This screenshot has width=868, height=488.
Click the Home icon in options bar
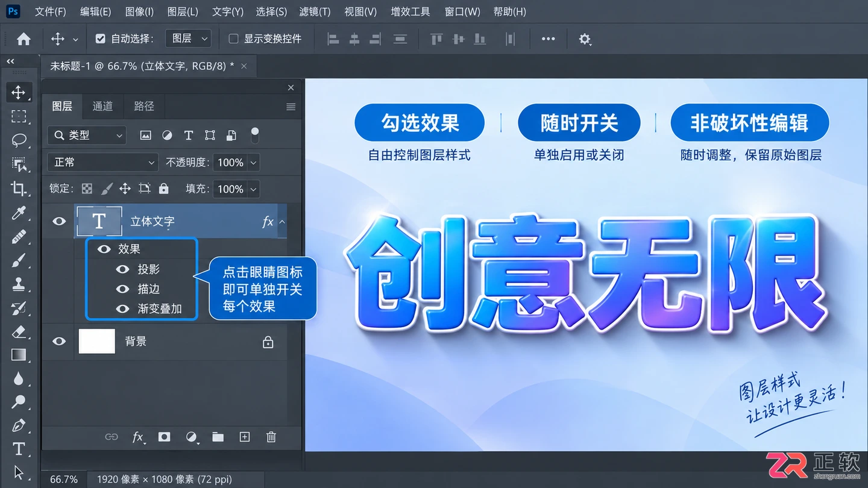coord(24,39)
